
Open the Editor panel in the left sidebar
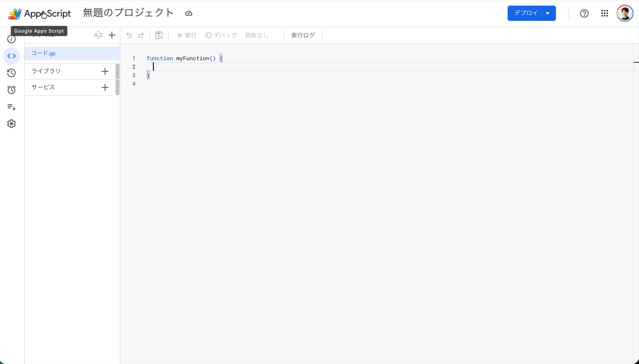tap(11, 56)
